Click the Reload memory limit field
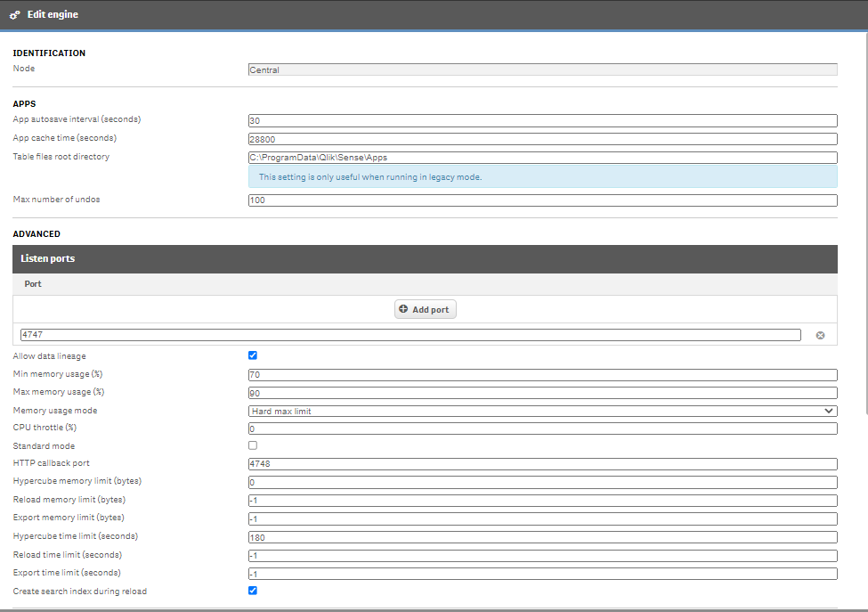868x612 pixels. [542, 500]
